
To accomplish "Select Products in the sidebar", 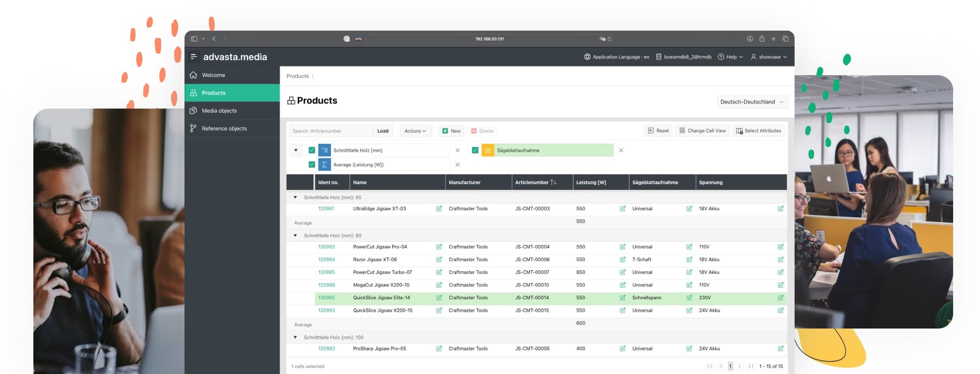I will [x=232, y=93].
